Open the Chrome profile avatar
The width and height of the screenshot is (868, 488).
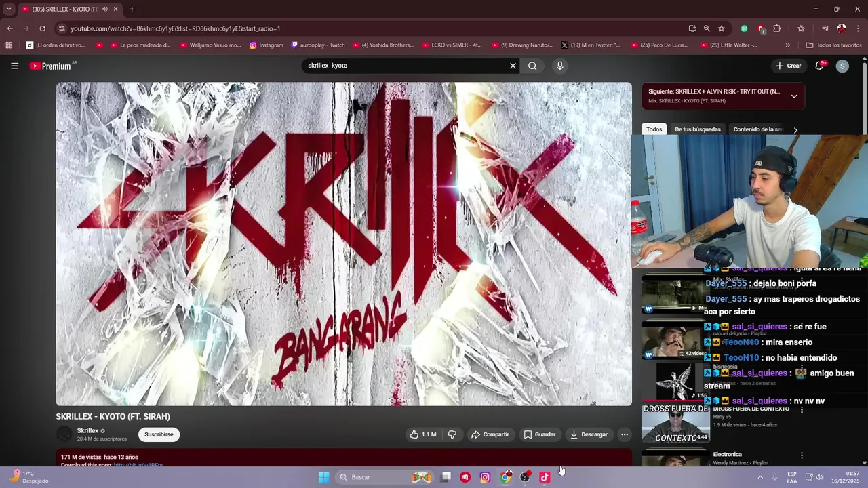[x=842, y=28]
